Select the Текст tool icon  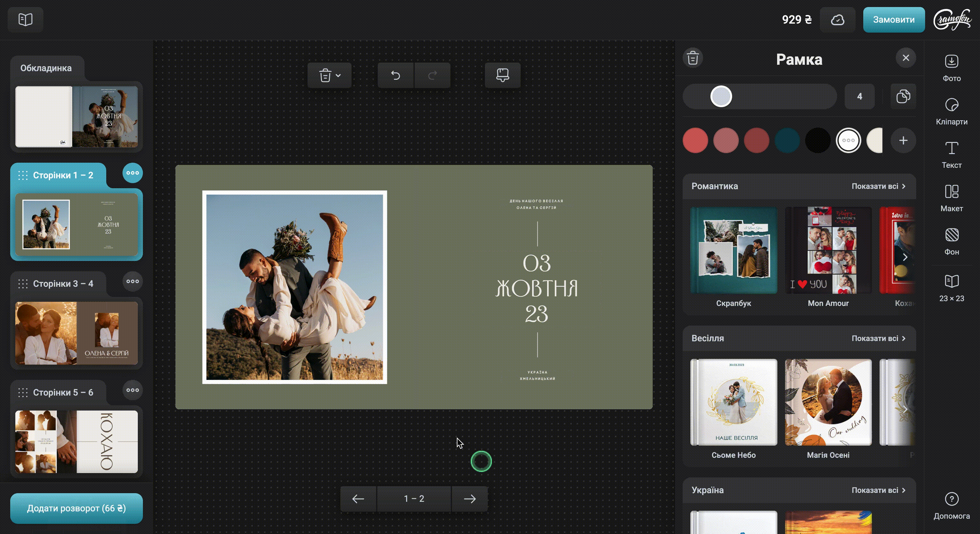(x=952, y=148)
